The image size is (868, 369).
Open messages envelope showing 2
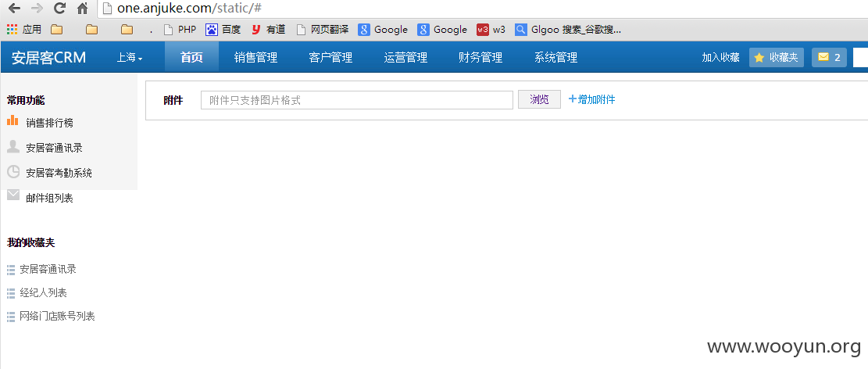coord(829,57)
